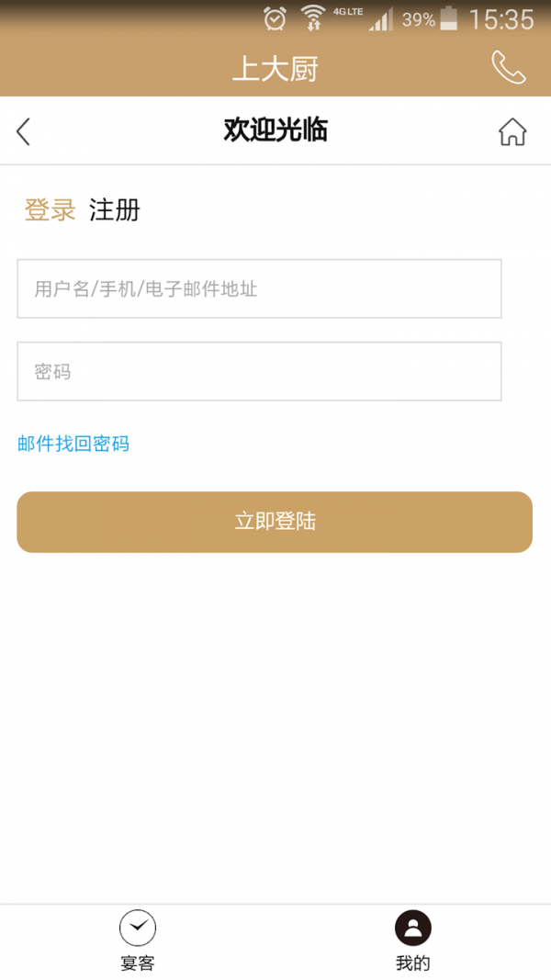Tap the 欢迎光临 page heading
This screenshot has height=980, width=551.
pyautogui.click(x=275, y=130)
